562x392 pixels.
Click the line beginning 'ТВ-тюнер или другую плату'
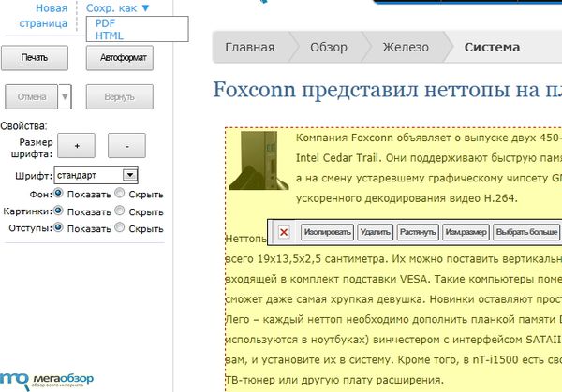click(334, 380)
